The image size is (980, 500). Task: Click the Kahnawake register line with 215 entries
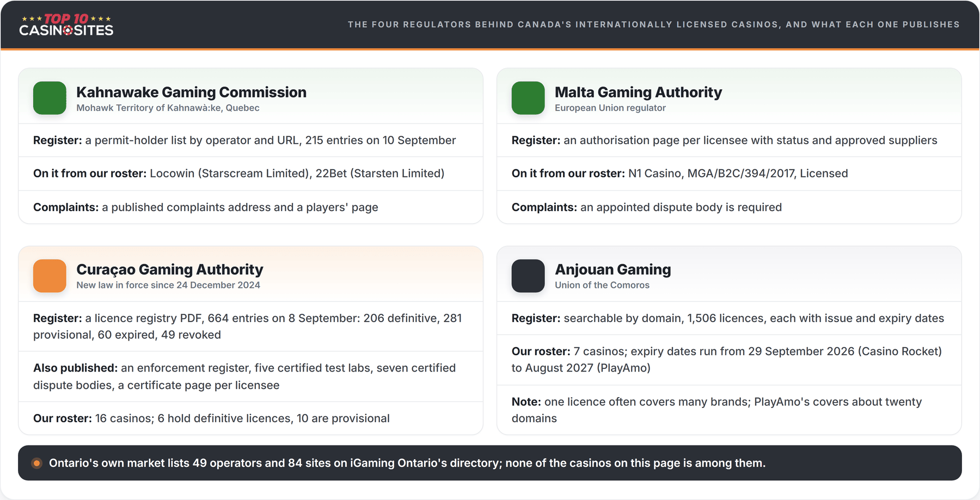tap(244, 140)
